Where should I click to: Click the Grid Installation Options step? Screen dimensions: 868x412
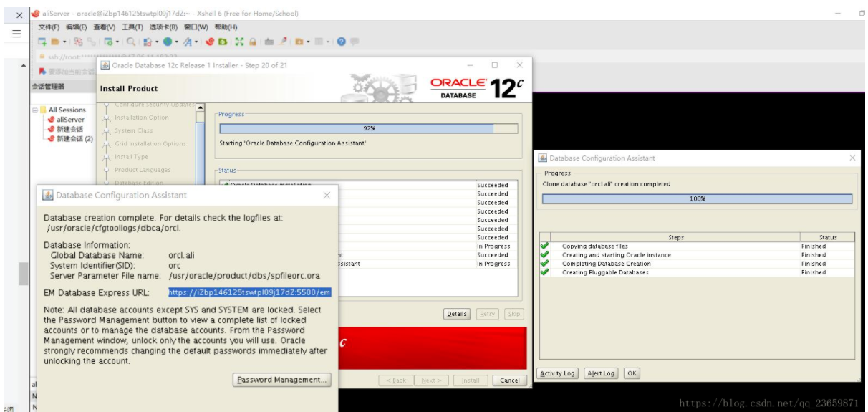(150, 143)
